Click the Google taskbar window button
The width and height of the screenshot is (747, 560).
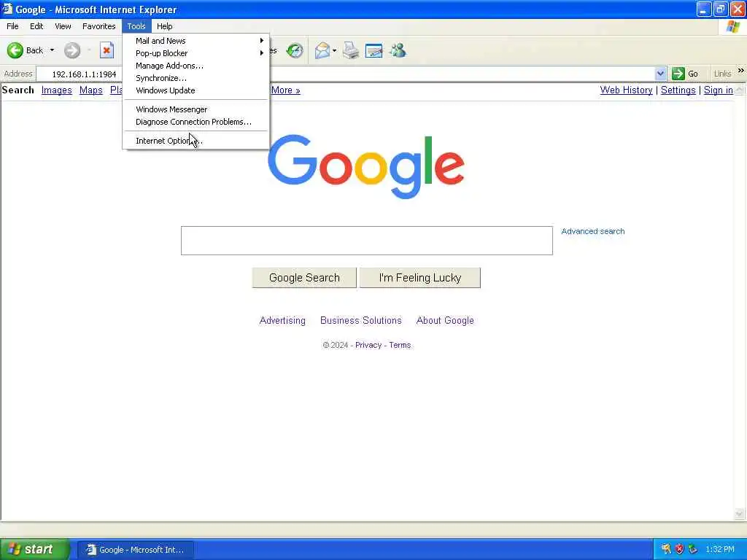[136, 550]
